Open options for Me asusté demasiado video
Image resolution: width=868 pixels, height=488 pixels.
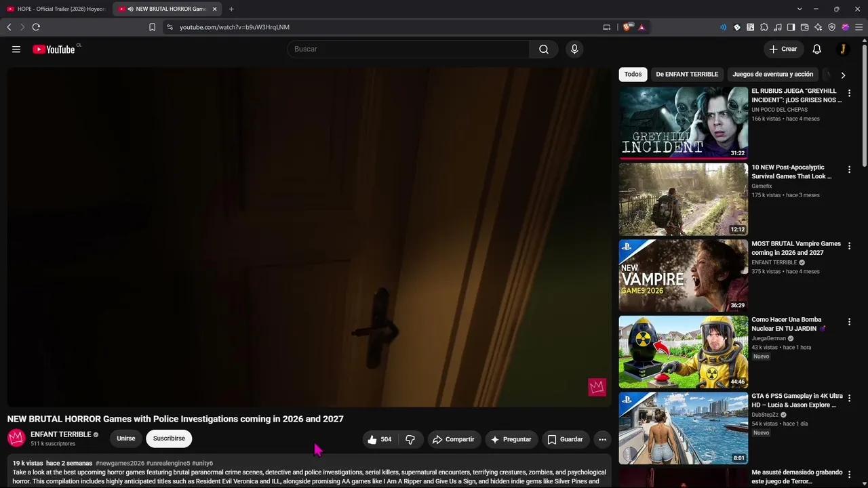click(x=849, y=474)
